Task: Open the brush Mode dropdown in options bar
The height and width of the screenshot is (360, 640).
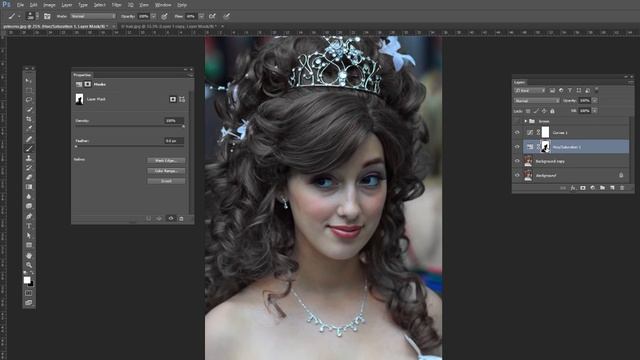Action: point(93,16)
